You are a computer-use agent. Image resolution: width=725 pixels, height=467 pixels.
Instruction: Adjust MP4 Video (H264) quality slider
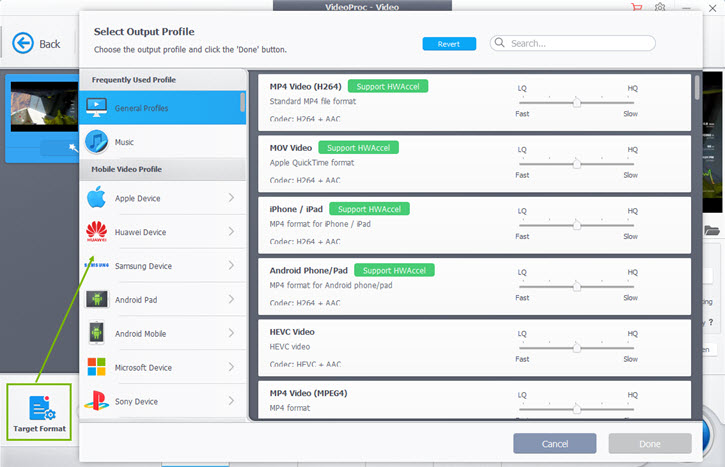576,102
